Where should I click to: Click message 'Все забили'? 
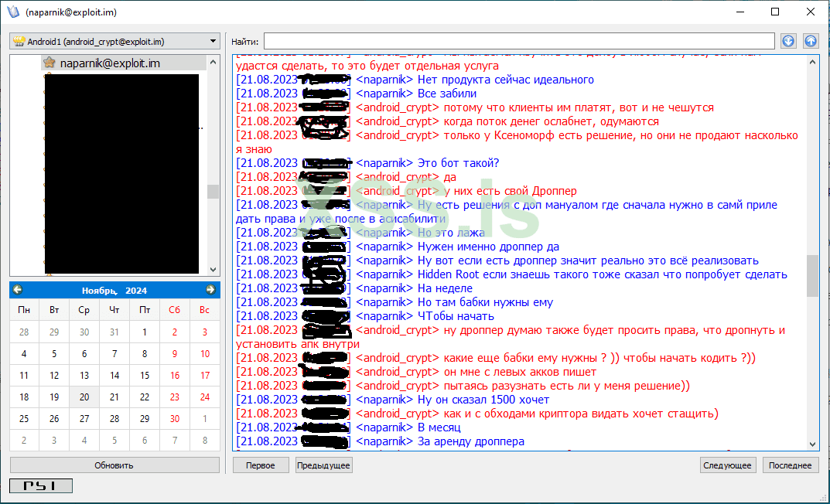(x=447, y=94)
